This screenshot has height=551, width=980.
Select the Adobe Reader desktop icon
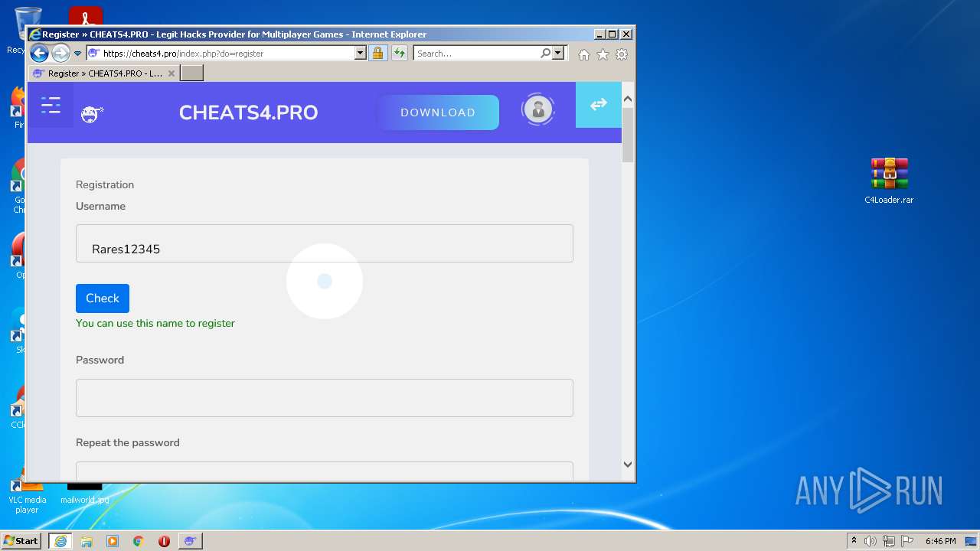[85, 16]
